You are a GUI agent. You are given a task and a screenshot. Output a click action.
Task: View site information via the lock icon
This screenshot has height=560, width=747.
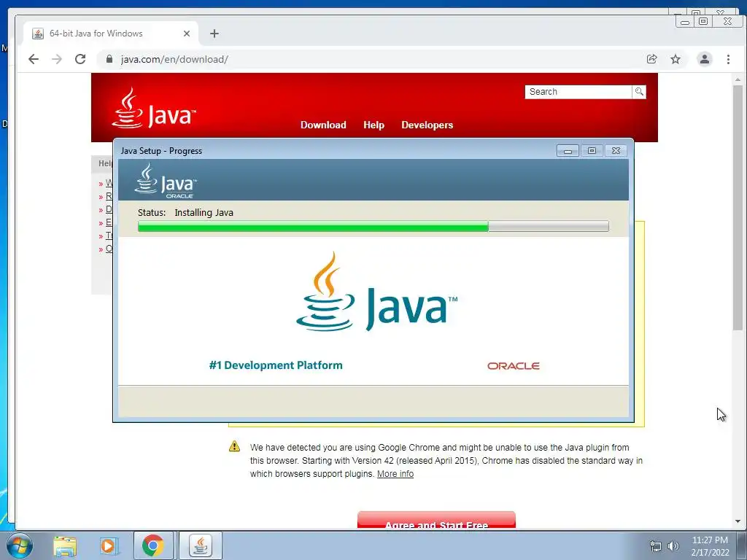point(109,59)
